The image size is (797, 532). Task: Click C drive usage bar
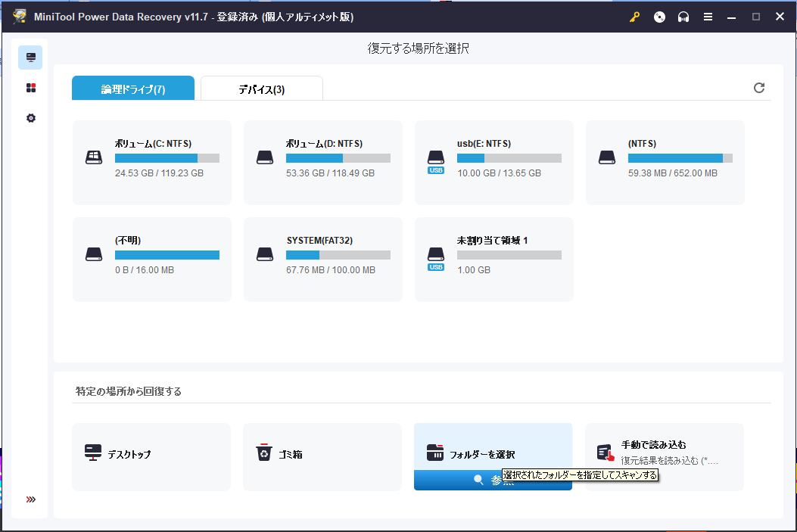[x=167, y=158]
